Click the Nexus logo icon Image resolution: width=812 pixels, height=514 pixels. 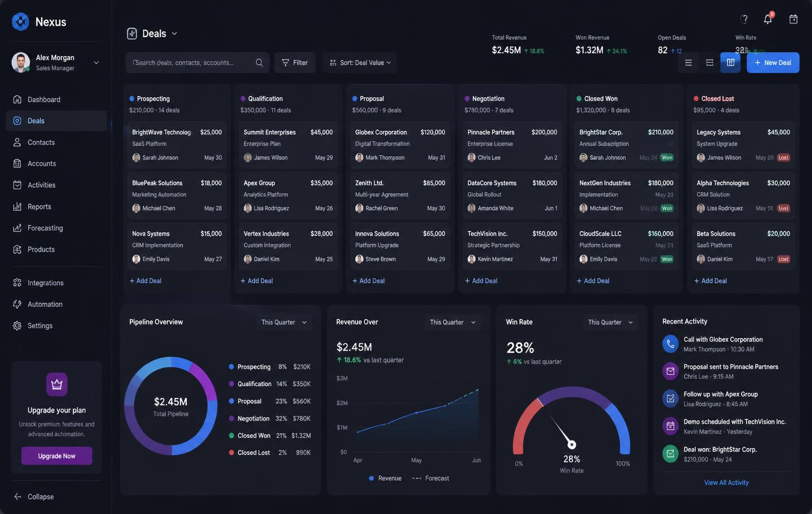[x=20, y=21]
